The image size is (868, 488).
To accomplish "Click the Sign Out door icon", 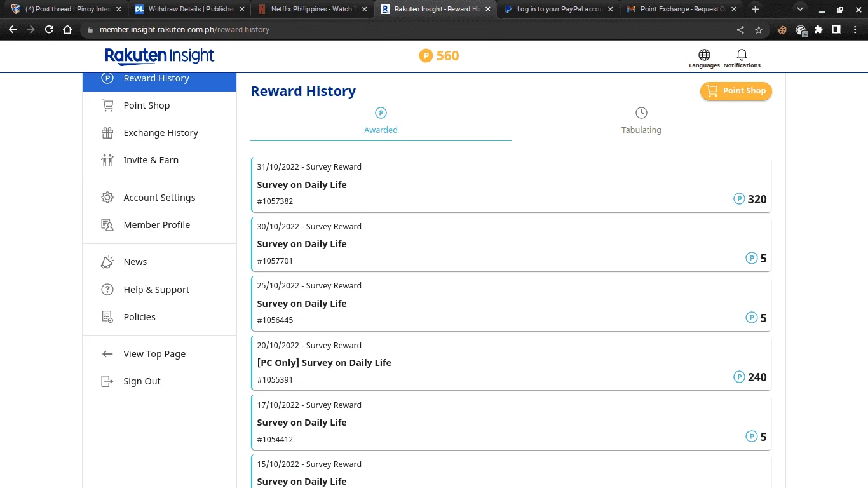I will (107, 381).
